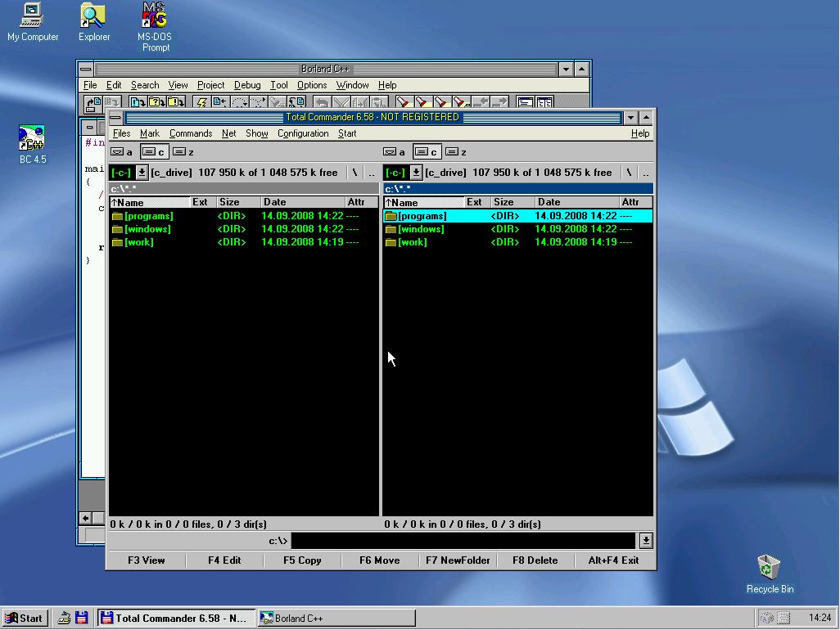
Task: Click the BC 4.5 desktop icon
Action: point(33,145)
